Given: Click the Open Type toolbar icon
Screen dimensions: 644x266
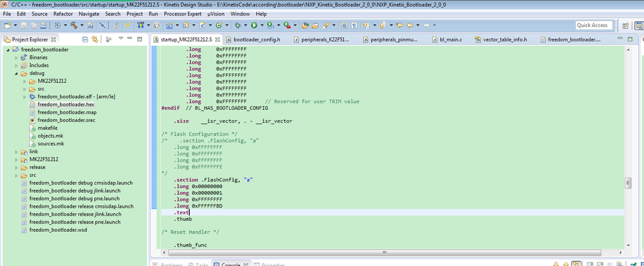Looking at the screenshot, I should [x=305, y=25].
